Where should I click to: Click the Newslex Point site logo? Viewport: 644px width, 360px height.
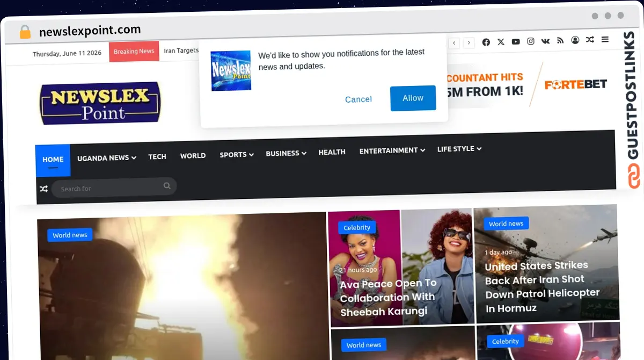click(x=100, y=103)
